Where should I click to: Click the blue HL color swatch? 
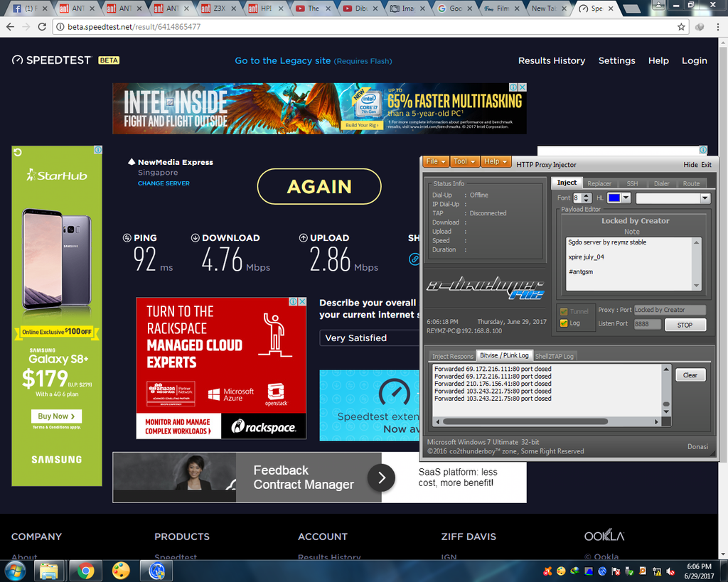tap(614, 198)
